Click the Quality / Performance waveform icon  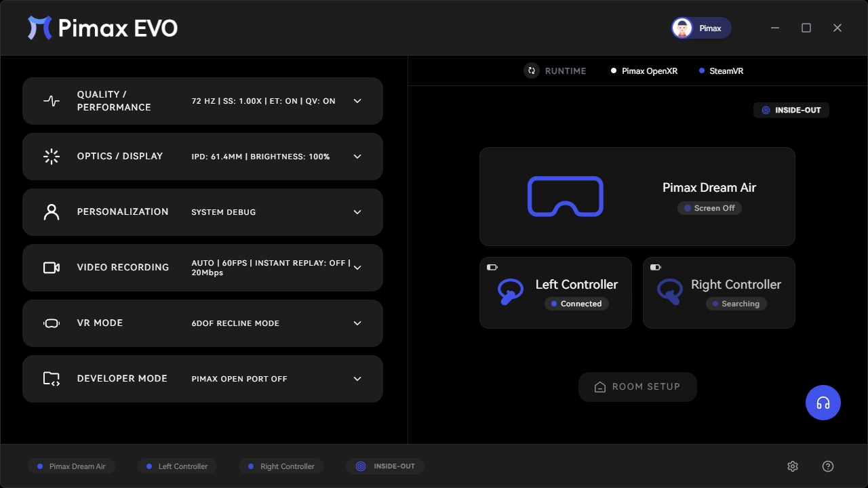point(52,101)
